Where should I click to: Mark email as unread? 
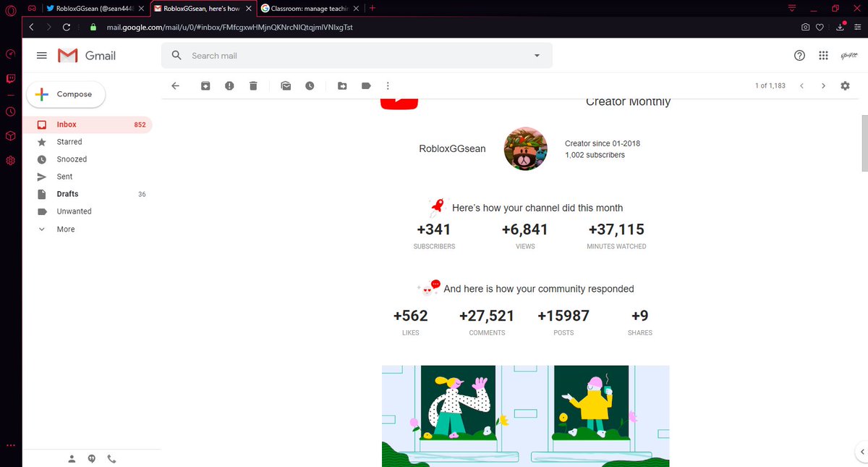[x=286, y=86]
